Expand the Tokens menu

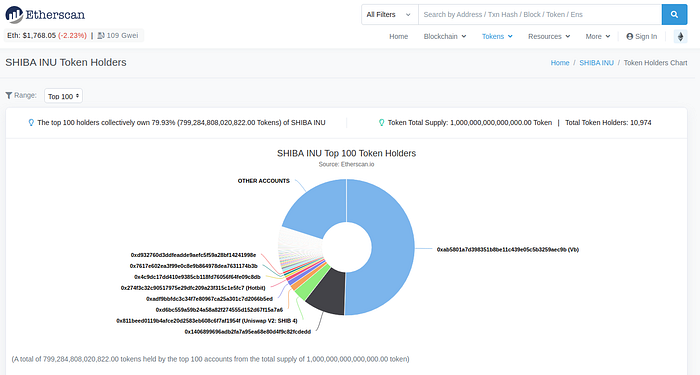(x=497, y=36)
